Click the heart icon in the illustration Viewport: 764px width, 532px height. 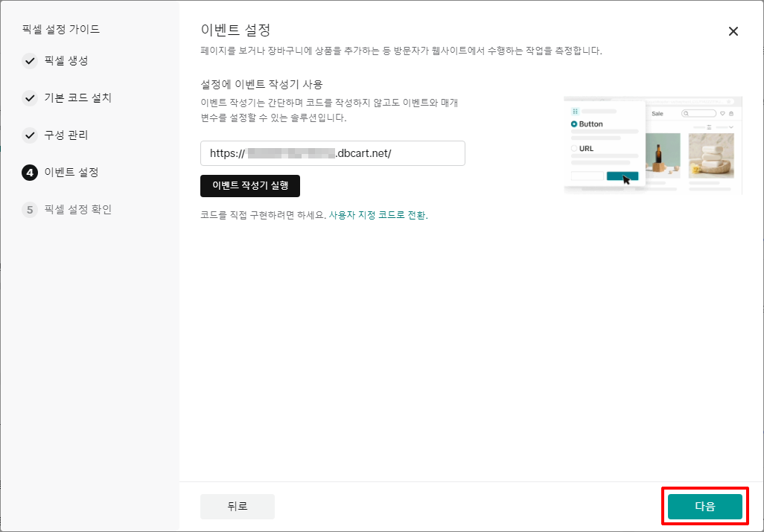[722, 114]
